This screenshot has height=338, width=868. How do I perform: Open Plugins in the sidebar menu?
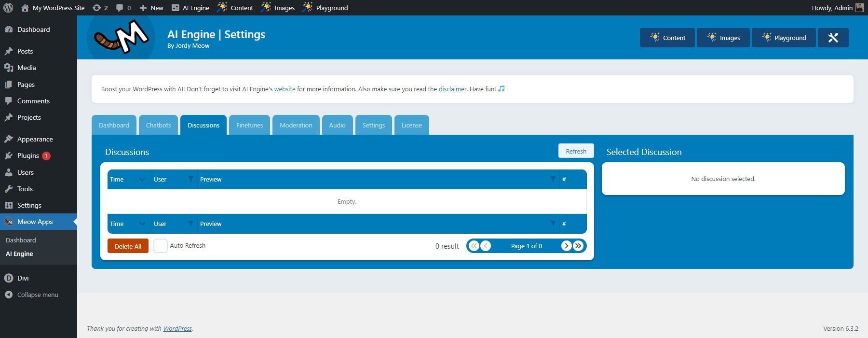tap(28, 155)
